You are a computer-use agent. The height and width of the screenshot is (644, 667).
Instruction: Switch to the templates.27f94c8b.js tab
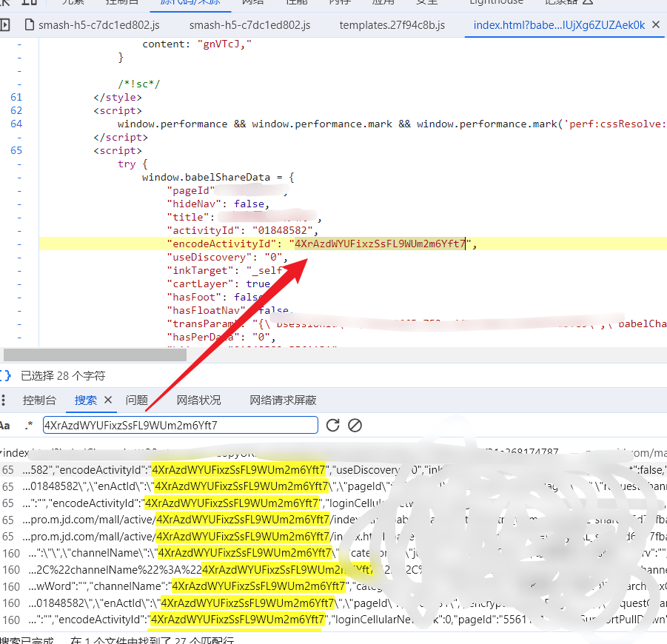pyautogui.click(x=392, y=25)
